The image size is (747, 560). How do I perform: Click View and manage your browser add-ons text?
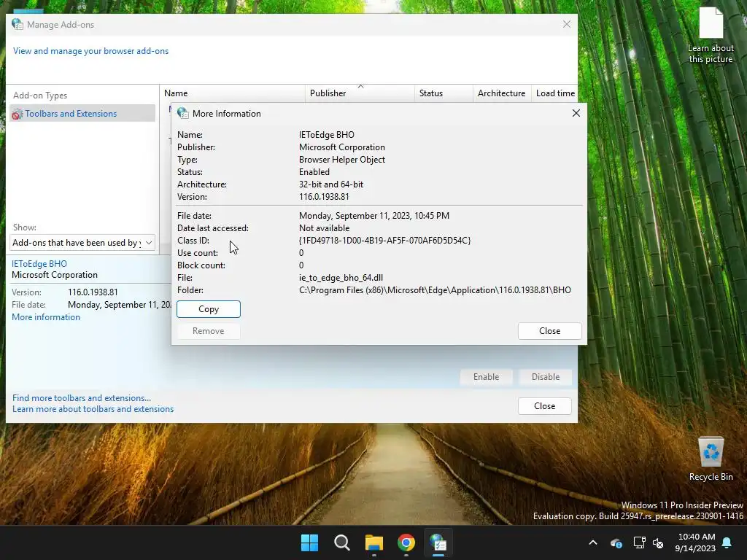click(x=90, y=51)
